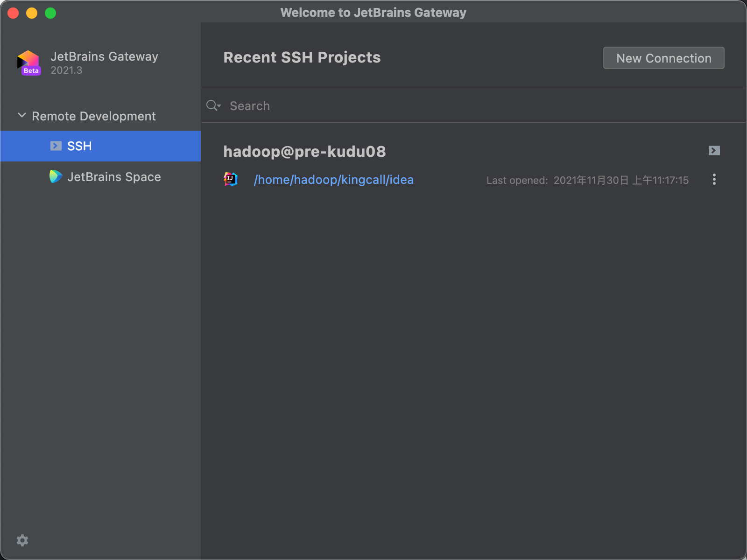Image resolution: width=747 pixels, height=560 pixels.
Task: Click the 2021.3 version label
Action: (x=66, y=70)
